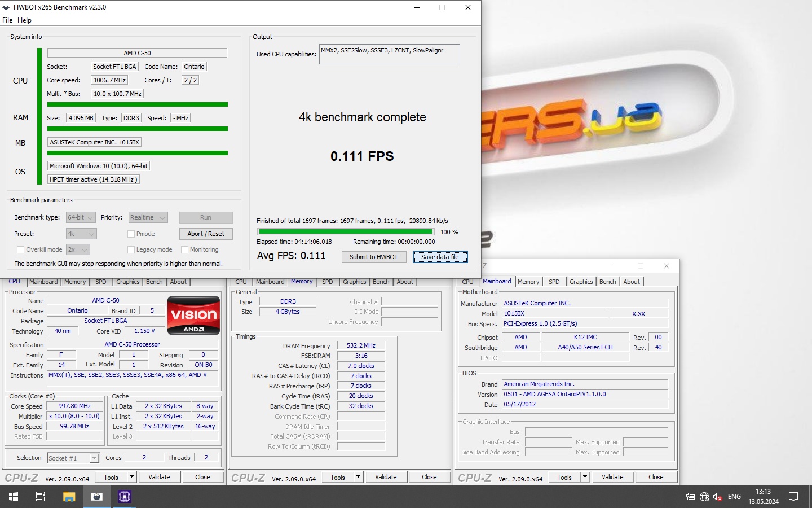Screen dimensions: 812x508
Task: Click Tools button in Mainboard CPU-Z window
Action: pyautogui.click(x=564, y=477)
